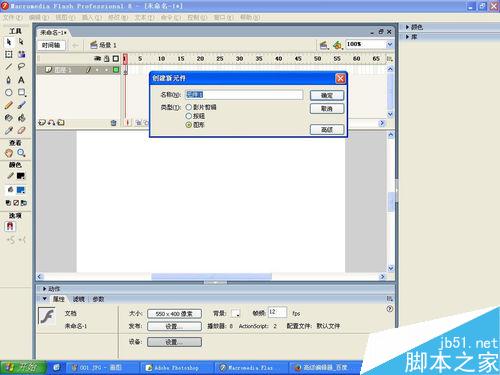Screen dimensions: 500x375
Task: Expand the 动作 panel
Action: pyautogui.click(x=52, y=289)
